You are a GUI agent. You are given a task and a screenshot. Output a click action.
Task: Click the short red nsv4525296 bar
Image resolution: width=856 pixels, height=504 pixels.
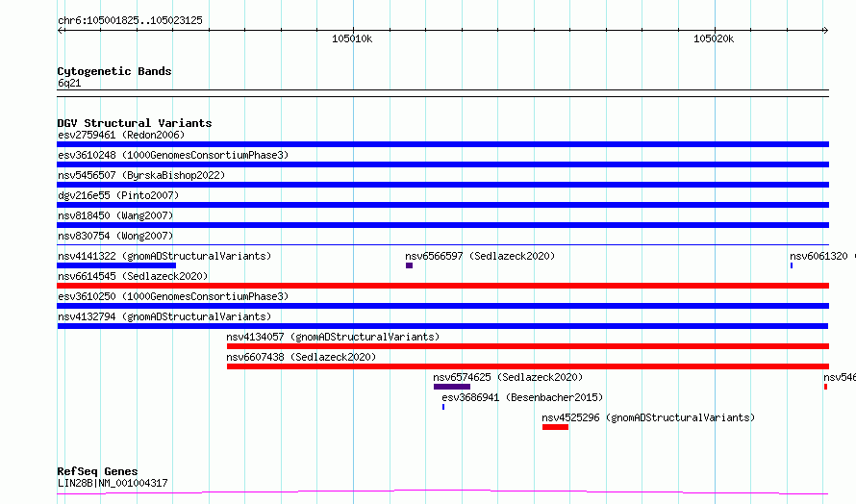(555, 427)
